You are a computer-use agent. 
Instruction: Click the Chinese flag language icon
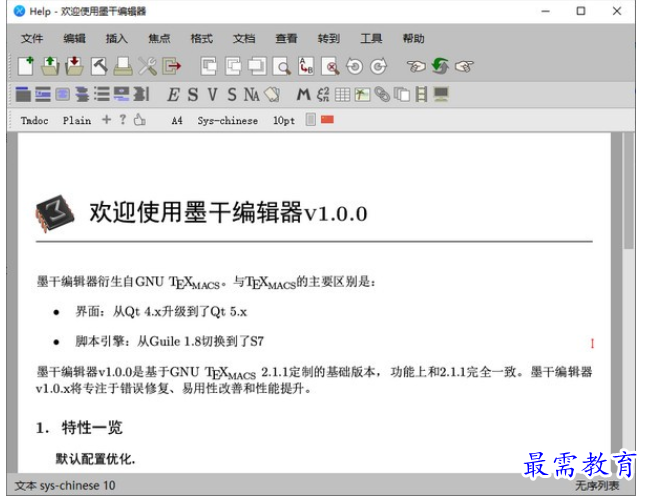[x=327, y=120]
